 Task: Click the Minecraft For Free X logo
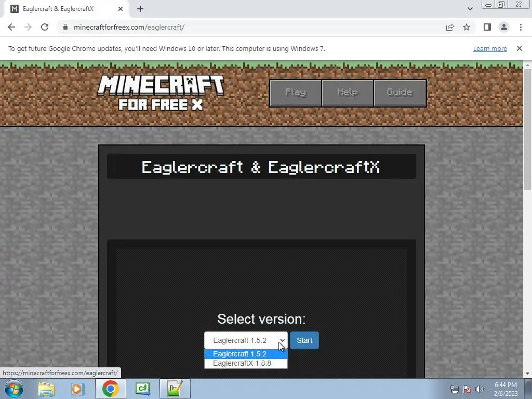tap(161, 92)
